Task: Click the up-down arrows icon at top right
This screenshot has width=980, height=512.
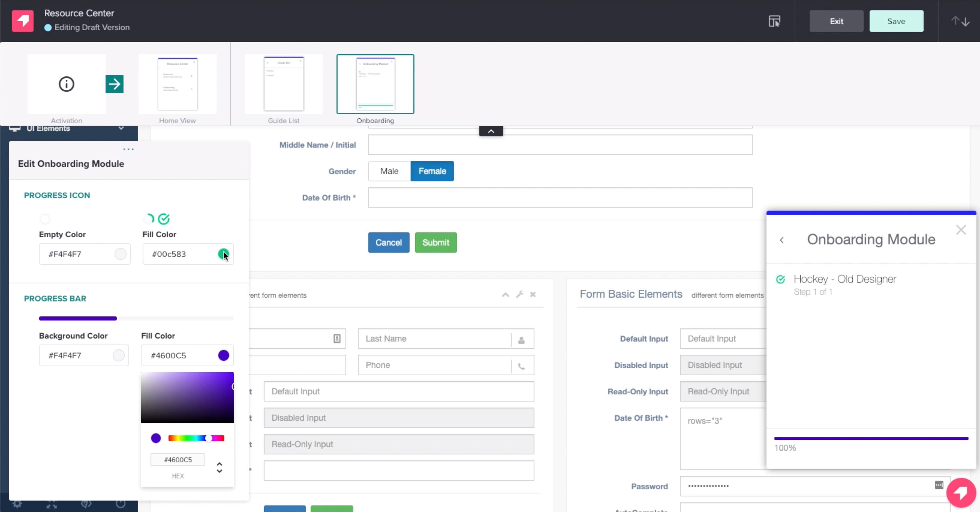Action: [960, 21]
